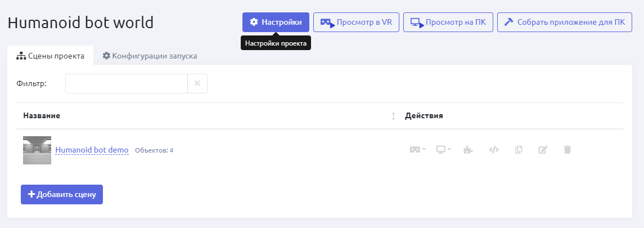The width and height of the screenshot is (644, 228).
Task: Open project settings via Настройки button
Action: pyautogui.click(x=276, y=23)
